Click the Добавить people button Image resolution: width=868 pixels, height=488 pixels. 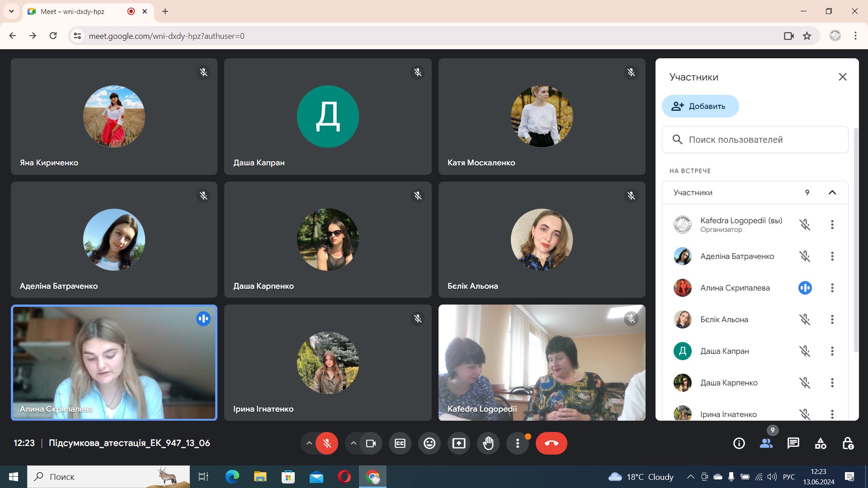(700, 106)
